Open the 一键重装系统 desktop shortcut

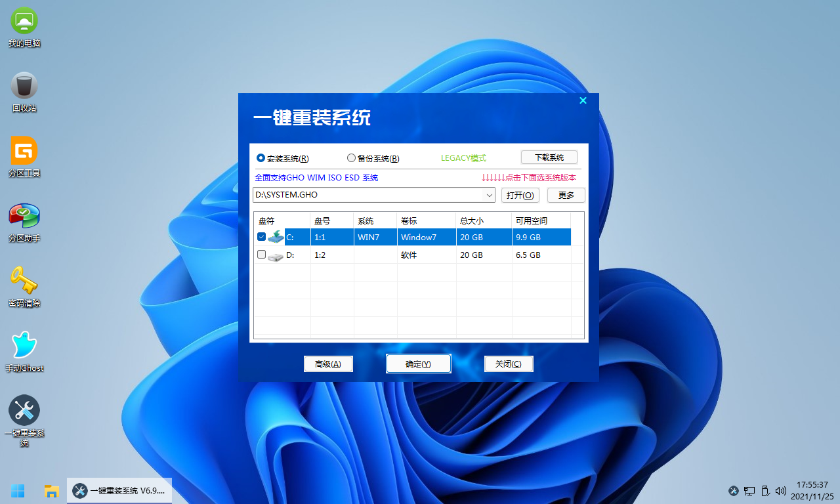[x=24, y=421]
